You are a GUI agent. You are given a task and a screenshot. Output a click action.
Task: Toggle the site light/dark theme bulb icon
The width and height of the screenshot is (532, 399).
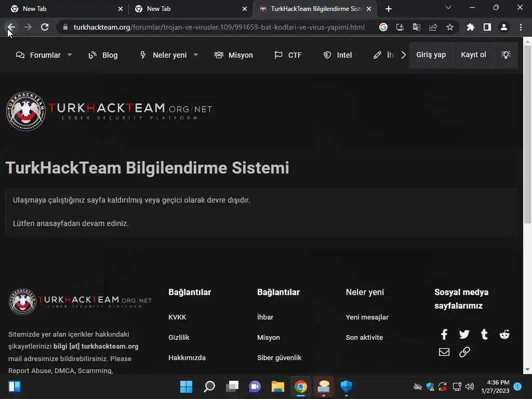click(506, 55)
